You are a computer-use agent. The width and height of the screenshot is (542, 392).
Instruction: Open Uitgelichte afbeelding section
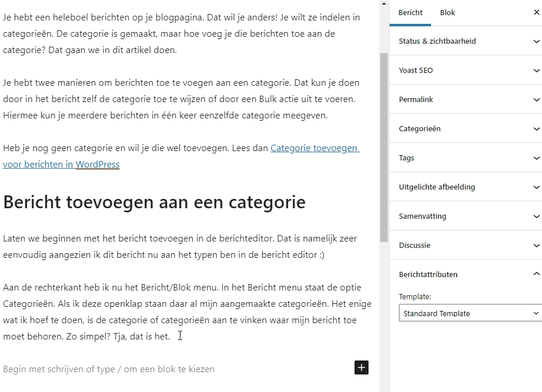(x=437, y=187)
